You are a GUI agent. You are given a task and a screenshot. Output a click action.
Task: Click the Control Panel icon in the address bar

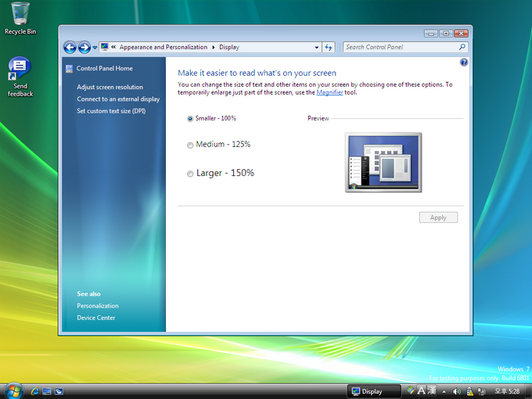tap(105, 47)
